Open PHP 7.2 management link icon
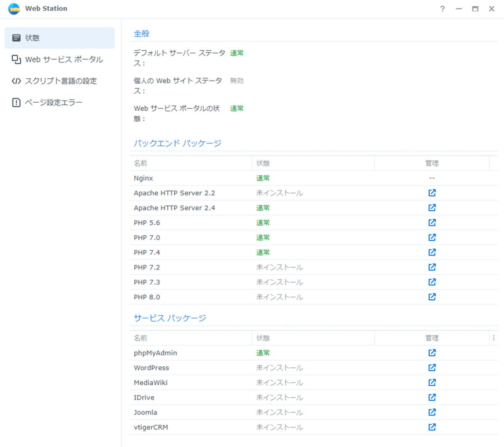The width and height of the screenshot is (504, 447). [x=432, y=267]
